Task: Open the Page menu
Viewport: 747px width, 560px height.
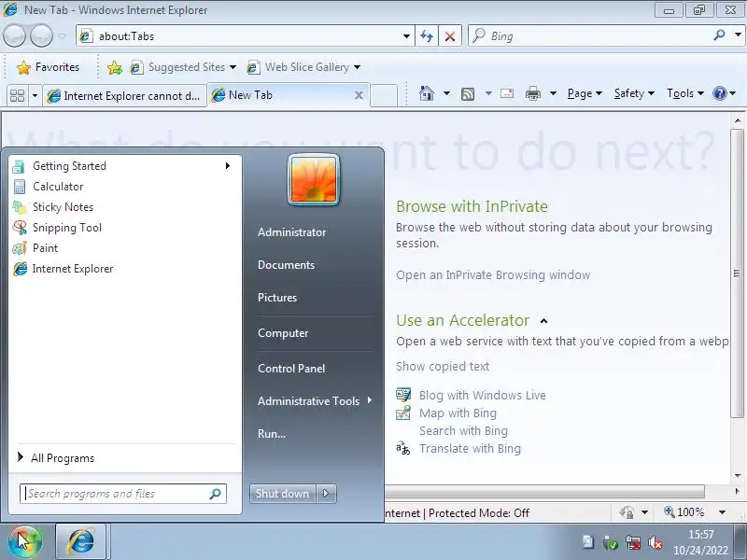Action: coord(585,93)
